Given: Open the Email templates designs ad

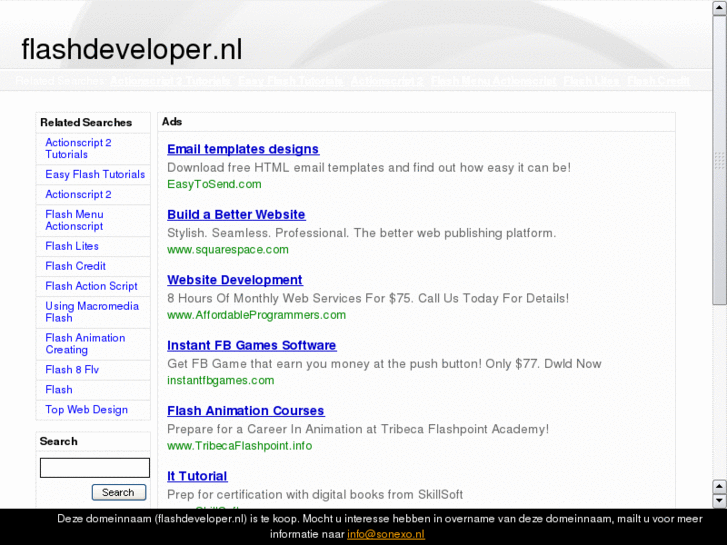Looking at the screenshot, I should tap(243, 150).
